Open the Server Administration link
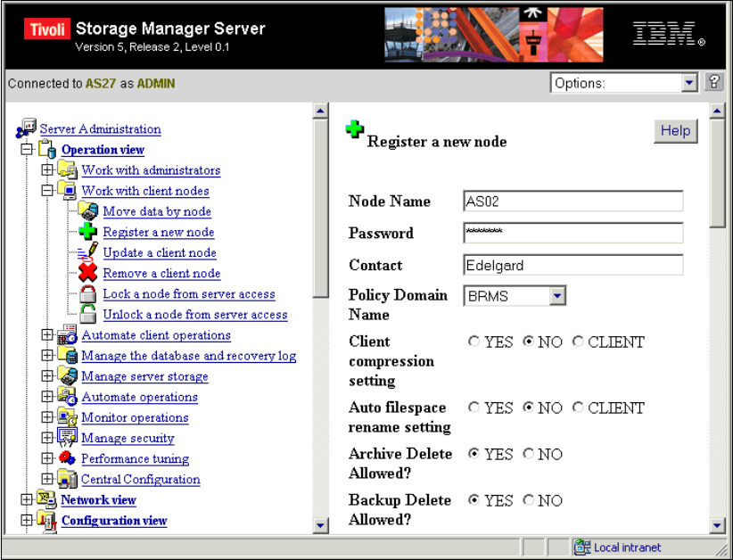This screenshot has width=733, height=560. pyautogui.click(x=100, y=129)
